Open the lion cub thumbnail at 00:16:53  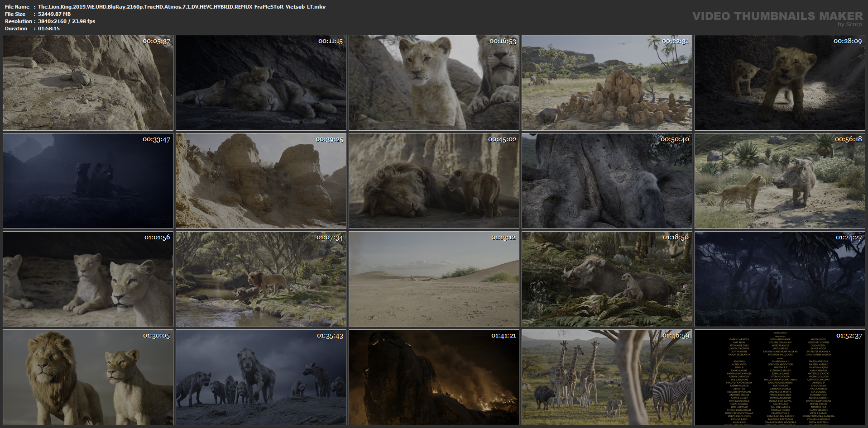tap(434, 83)
